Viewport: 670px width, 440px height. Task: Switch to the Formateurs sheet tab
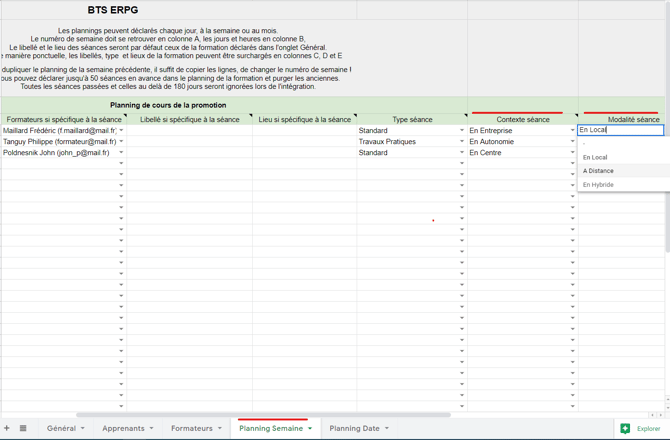click(x=191, y=428)
